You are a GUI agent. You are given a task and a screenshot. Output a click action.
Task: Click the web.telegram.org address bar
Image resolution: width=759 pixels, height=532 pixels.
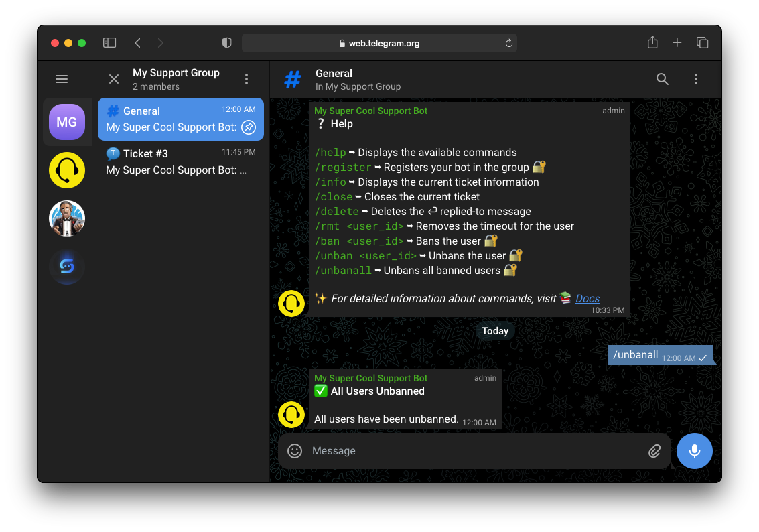click(x=379, y=43)
